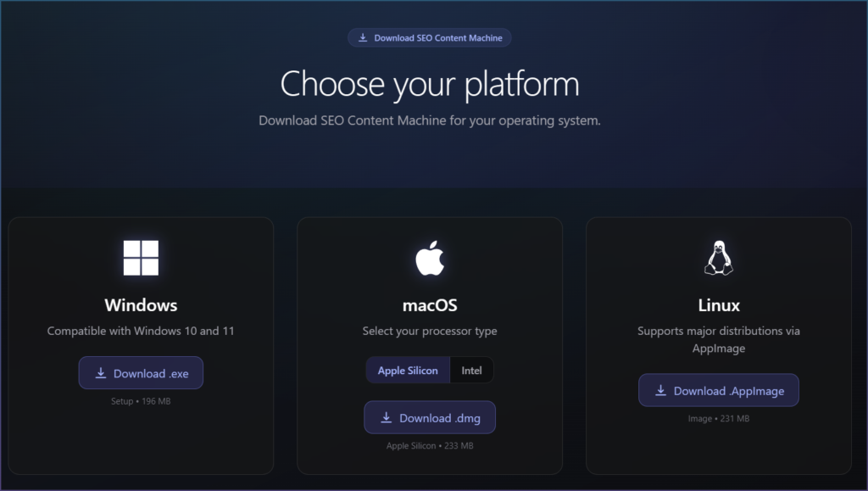Download the Linux .AppImage file

click(x=719, y=391)
